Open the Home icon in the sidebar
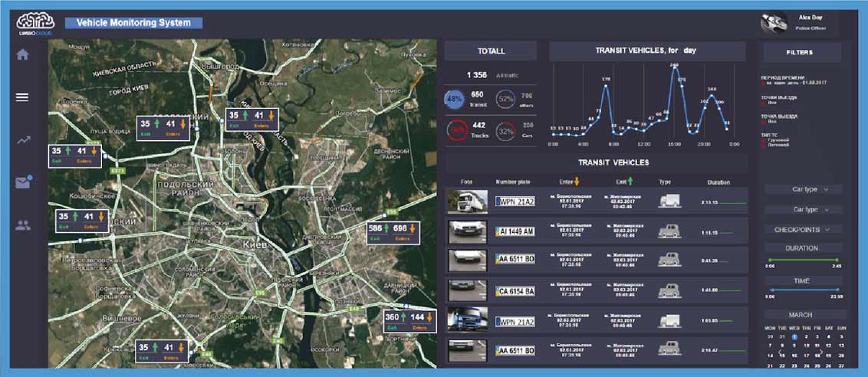The image size is (868, 377). tap(23, 54)
